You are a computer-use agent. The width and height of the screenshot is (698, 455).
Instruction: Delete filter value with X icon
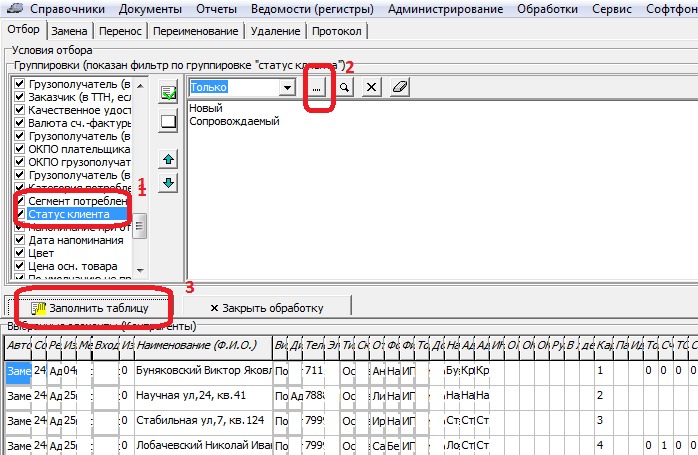click(370, 88)
